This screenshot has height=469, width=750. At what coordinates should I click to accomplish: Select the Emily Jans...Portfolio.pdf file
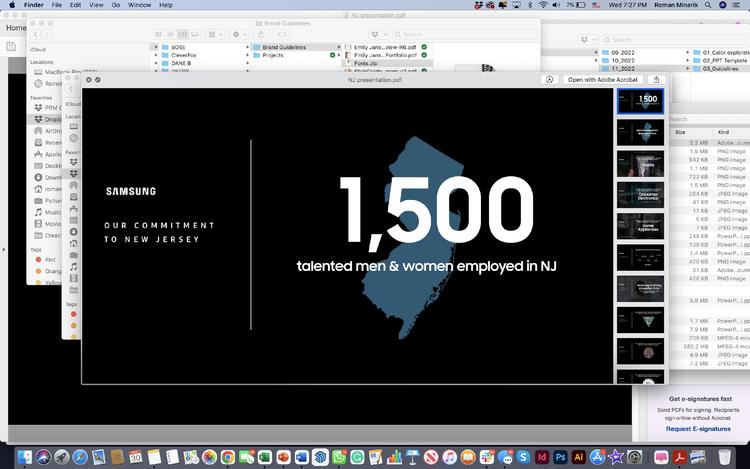click(385, 55)
